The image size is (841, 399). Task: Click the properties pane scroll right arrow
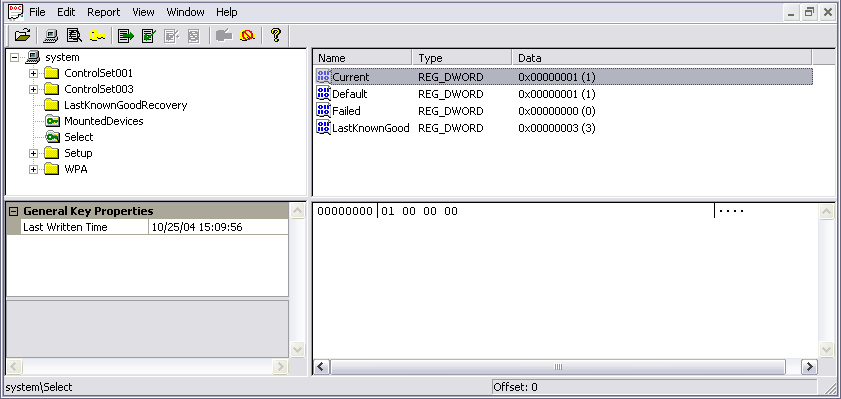[280, 367]
